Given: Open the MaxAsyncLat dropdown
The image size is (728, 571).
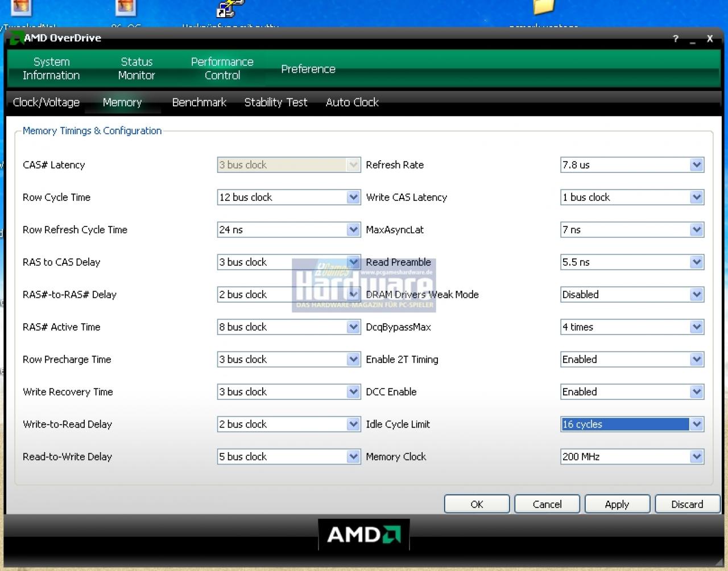Looking at the screenshot, I should 632,230.
